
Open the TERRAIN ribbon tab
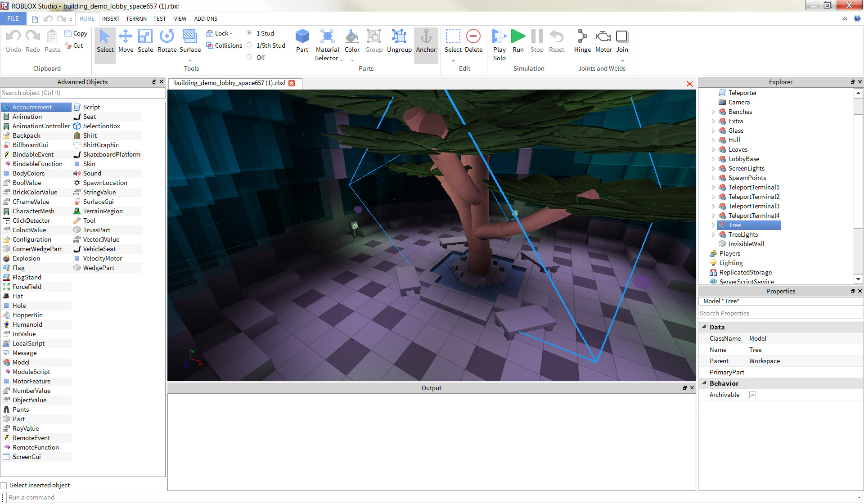point(136,18)
